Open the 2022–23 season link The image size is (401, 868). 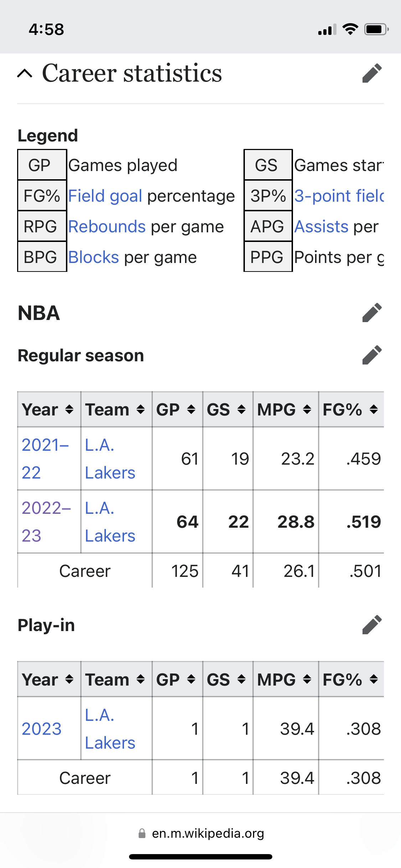click(46, 522)
